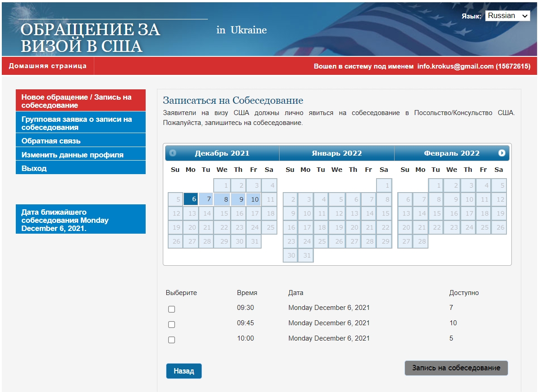Click availability value 5 in 10:00 row
Image resolution: width=538 pixels, height=392 pixels.
451,338
